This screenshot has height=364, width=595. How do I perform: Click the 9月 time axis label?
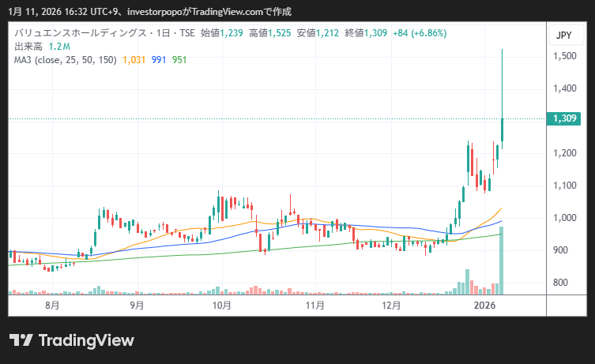137,305
